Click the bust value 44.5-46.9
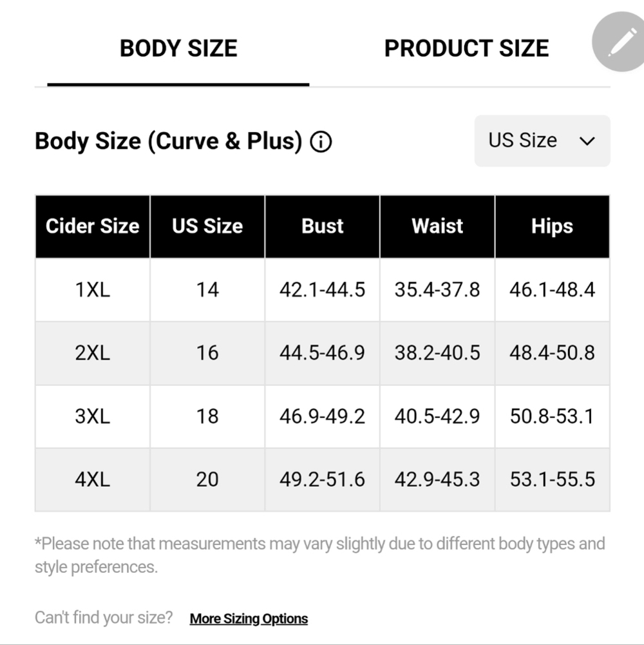The image size is (644, 645). point(323,353)
